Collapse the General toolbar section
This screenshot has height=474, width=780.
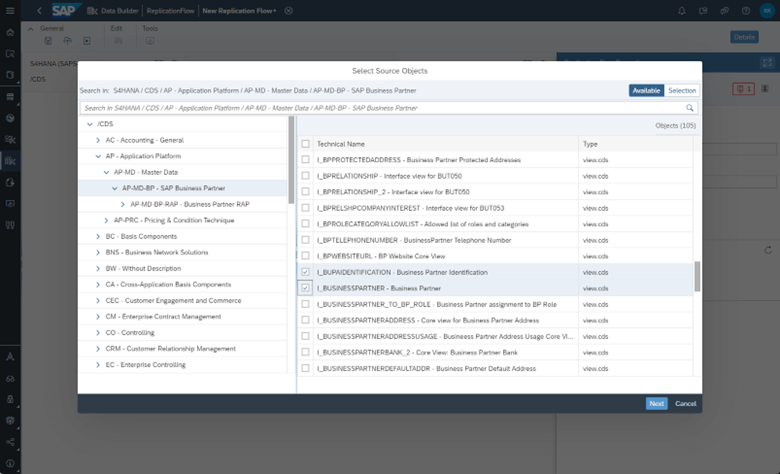31,29
